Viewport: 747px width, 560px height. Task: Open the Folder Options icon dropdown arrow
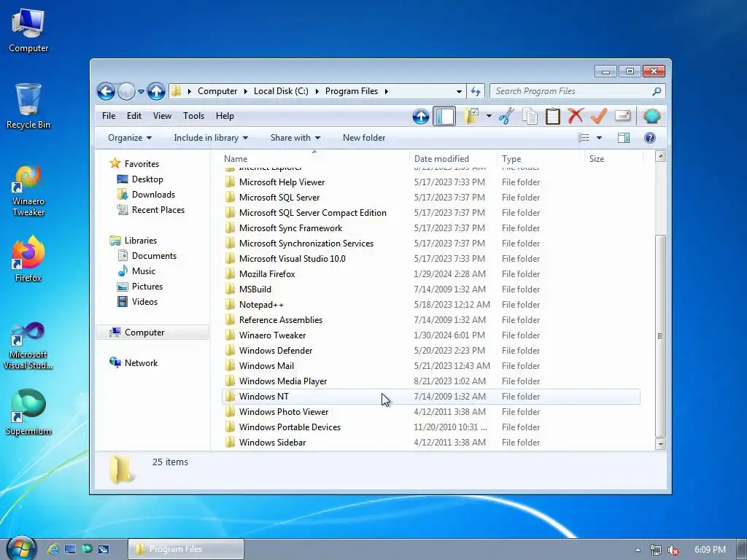pyautogui.click(x=489, y=116)
